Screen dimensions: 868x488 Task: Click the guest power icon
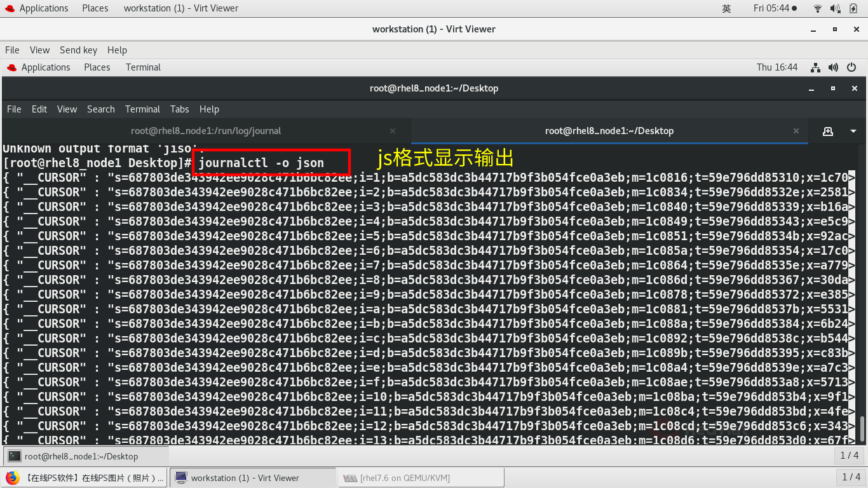pos(851,67)
